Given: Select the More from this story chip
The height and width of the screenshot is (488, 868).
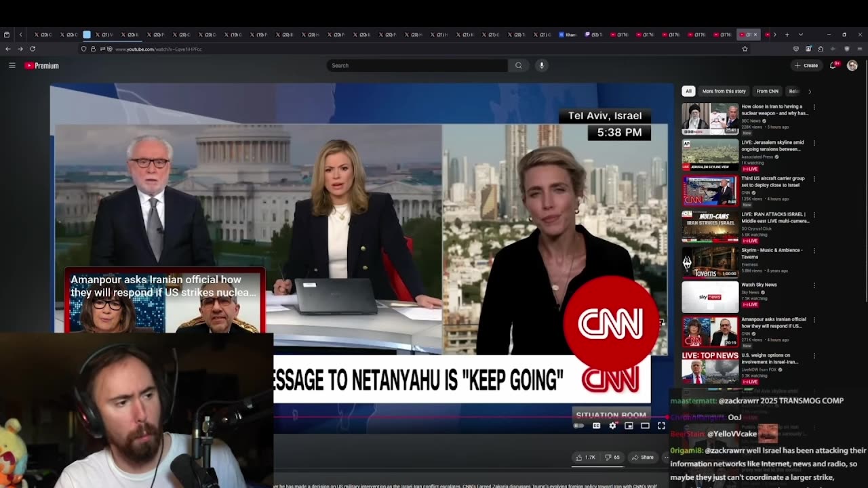Looking at the screenshot, I should coord(724,91).
